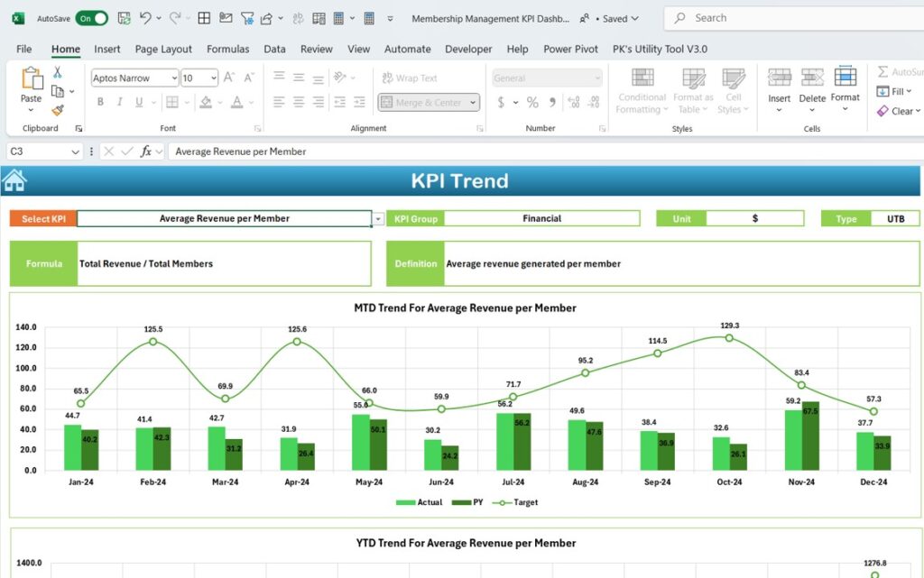Click the Comma Style icon
This screenshot has height=578, width=924.
coord(552,103)
